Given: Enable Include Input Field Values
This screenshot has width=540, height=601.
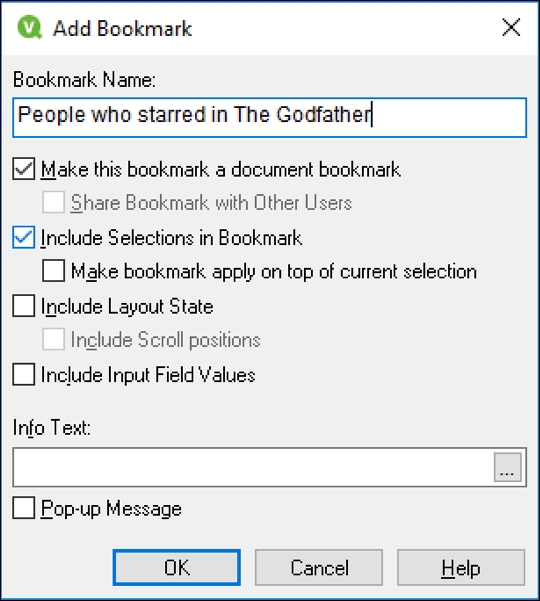Looking at the screenshot, I should click(x=24, y=374).
